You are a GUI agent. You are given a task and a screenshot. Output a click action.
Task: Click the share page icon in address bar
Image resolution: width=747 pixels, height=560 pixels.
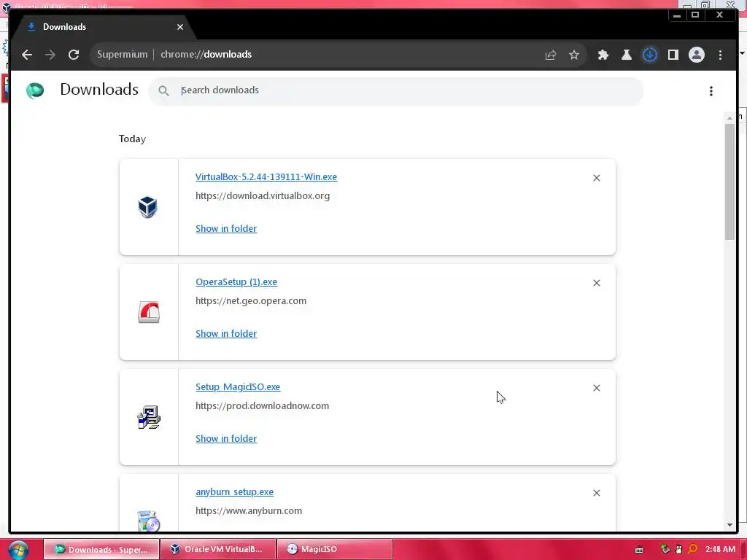point(551,55)
